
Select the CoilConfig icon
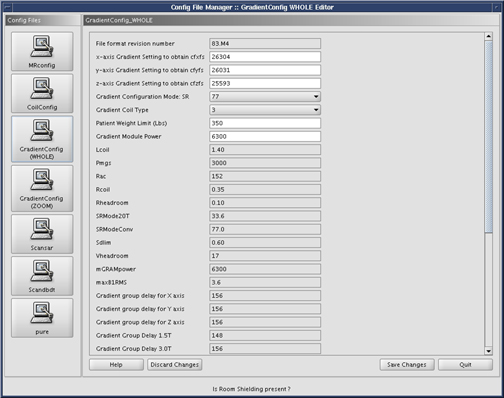(x=42, y=93)
